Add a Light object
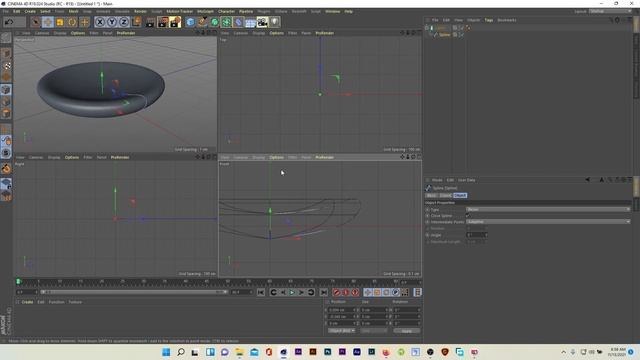 pos(275,22)
